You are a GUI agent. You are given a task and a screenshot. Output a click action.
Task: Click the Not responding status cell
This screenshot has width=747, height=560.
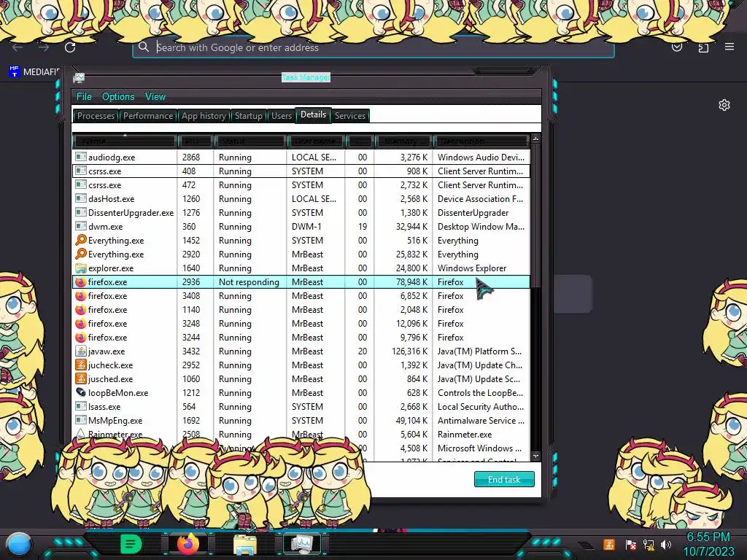pyautogui.click(x=249, y=282)
